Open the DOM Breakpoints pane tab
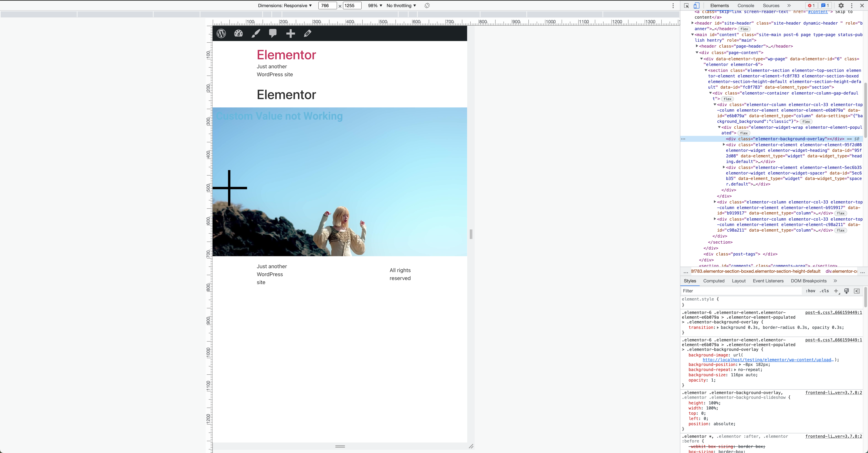Viewport: 868px width, 453px height. 808,281
